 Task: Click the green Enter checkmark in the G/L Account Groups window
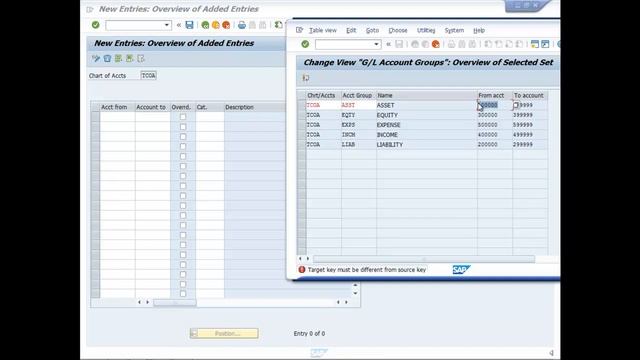point(305,44)
